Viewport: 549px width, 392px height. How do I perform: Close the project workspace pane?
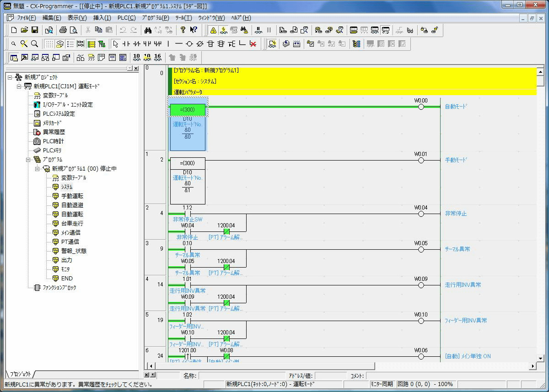click(x=136, y=68)
